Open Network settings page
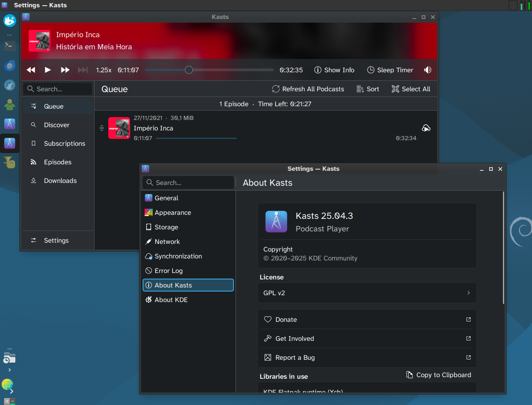 coord(188,241)
